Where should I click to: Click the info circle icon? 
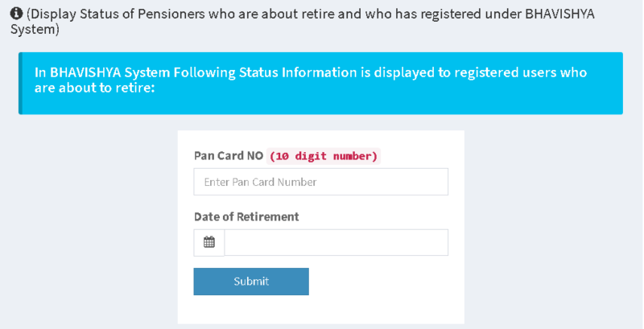(x=16, y=14)
